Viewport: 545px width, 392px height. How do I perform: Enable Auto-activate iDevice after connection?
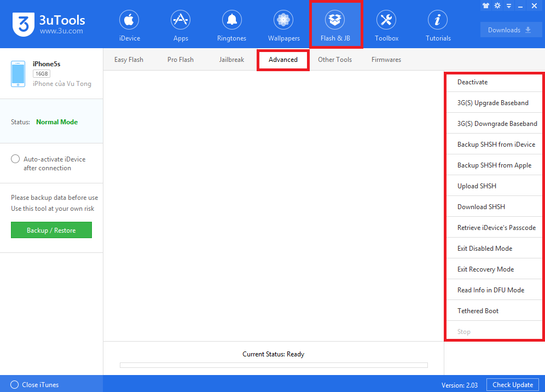pos(15,159)
